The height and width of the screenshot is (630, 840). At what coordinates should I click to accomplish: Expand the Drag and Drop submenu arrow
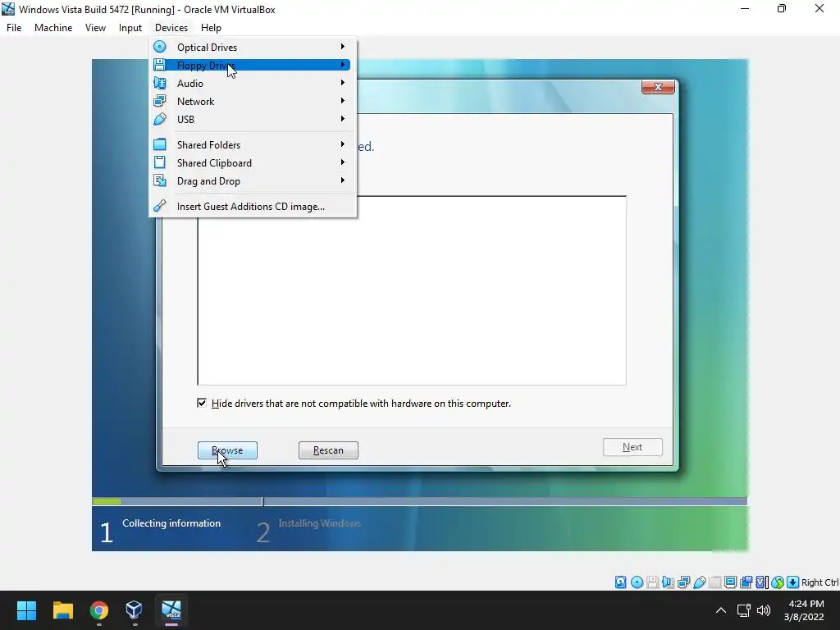pos(342,180)
